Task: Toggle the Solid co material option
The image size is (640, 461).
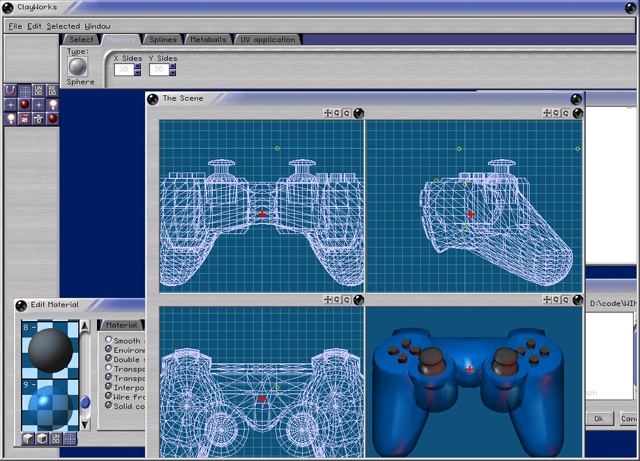Action: [x=109, y=405]
